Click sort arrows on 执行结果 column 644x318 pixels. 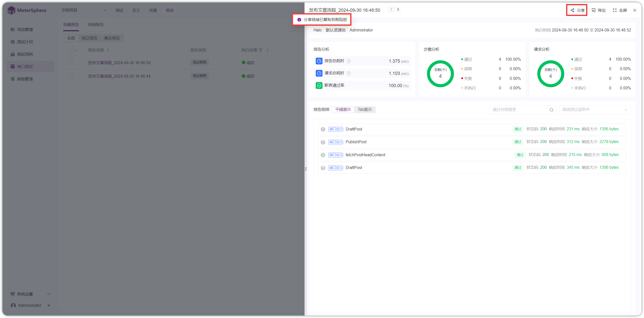pyautogui.click(x=268, y=50)
